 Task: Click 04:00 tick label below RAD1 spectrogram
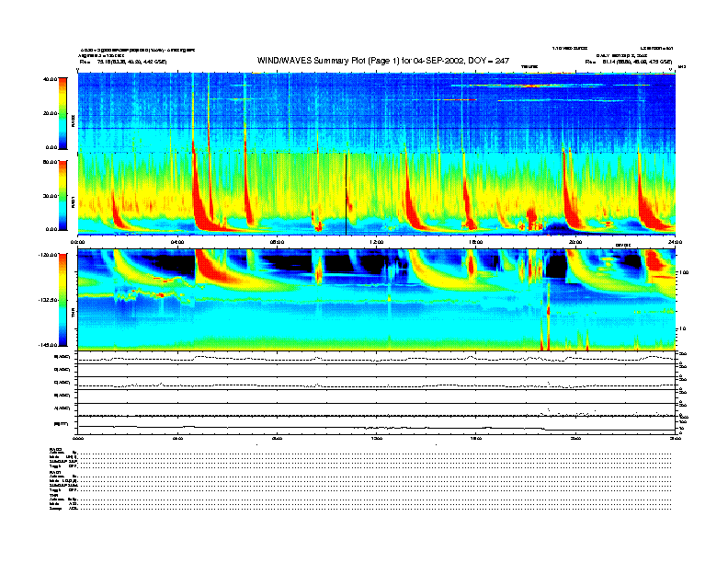tap(177, 242)
